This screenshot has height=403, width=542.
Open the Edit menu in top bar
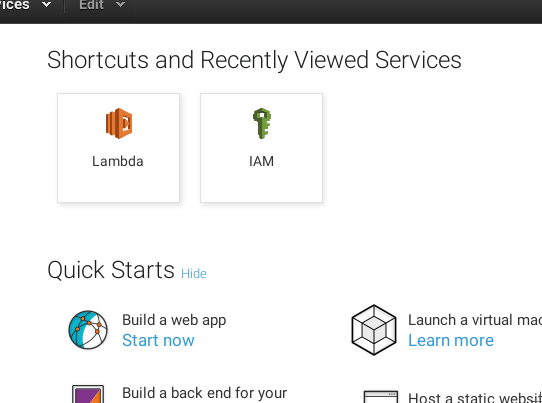91,5
